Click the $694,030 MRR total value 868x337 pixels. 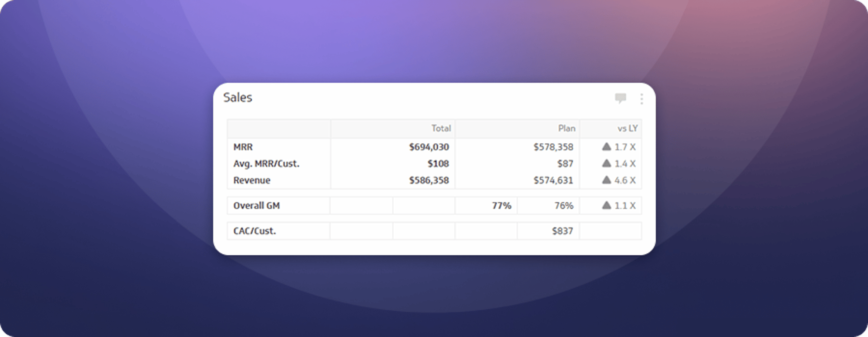[x=429, y=146]
